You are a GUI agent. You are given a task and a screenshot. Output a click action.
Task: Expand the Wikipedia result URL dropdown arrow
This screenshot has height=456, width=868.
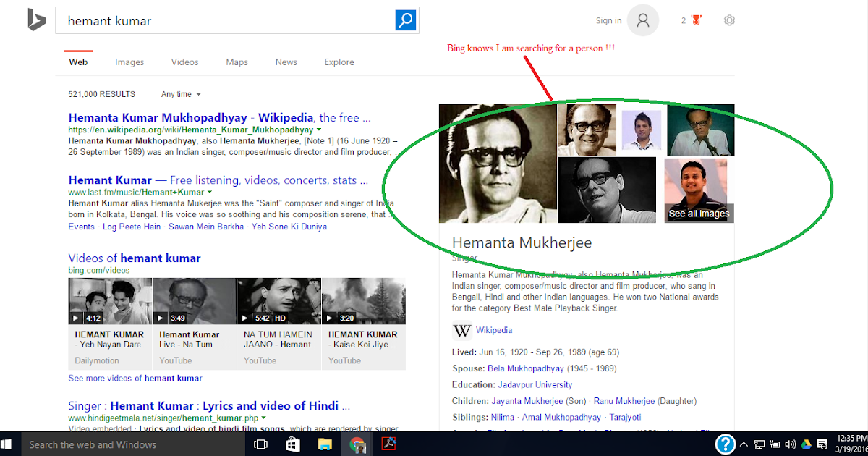(318, 129)
